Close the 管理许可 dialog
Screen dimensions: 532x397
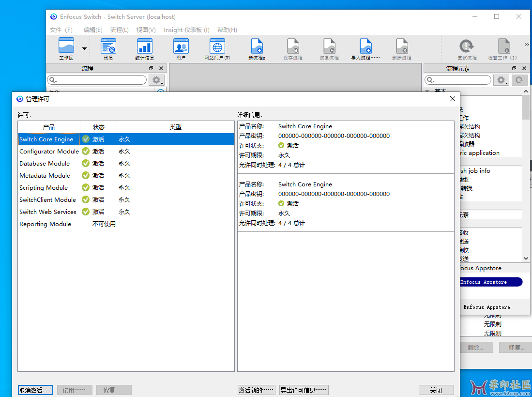coord(452,99)
